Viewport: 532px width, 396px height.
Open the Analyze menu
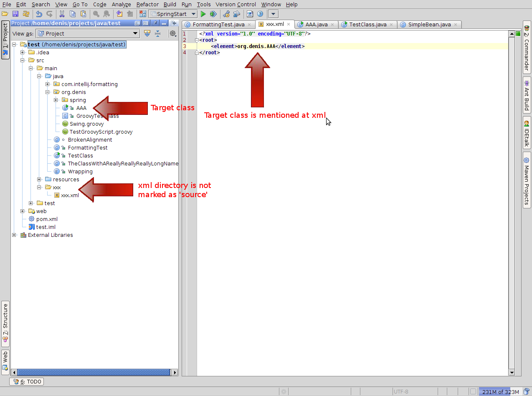pos(121,4)
